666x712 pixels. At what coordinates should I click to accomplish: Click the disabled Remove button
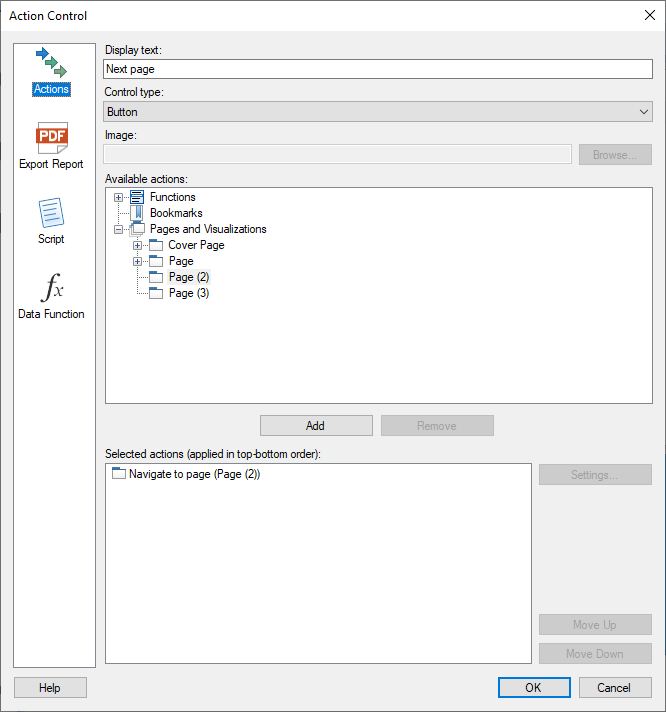(437, 425)
